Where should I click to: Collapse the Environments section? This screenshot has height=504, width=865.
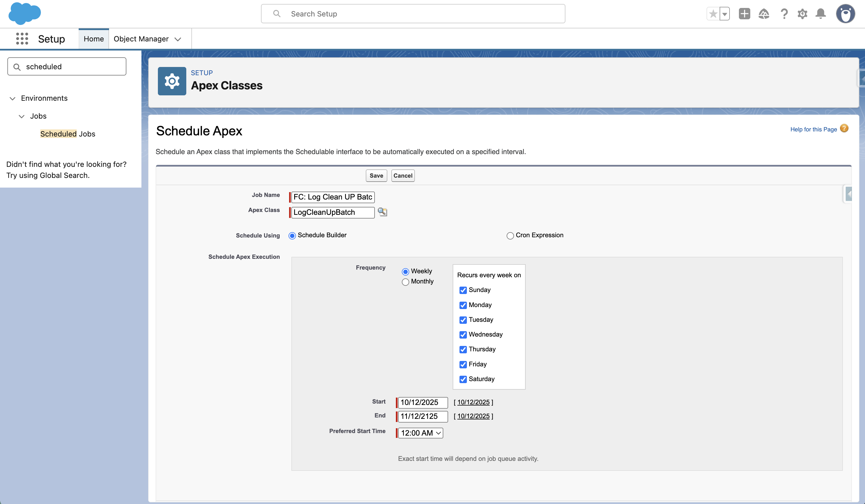pos(12,98)
